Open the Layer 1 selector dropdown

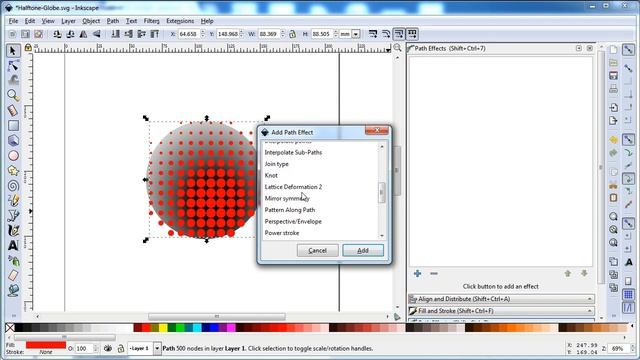pos(157,348)
